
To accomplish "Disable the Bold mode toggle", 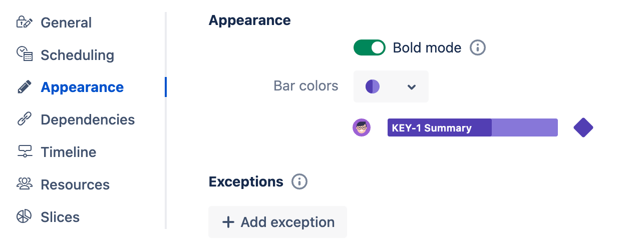I will [x=369, y=48].
